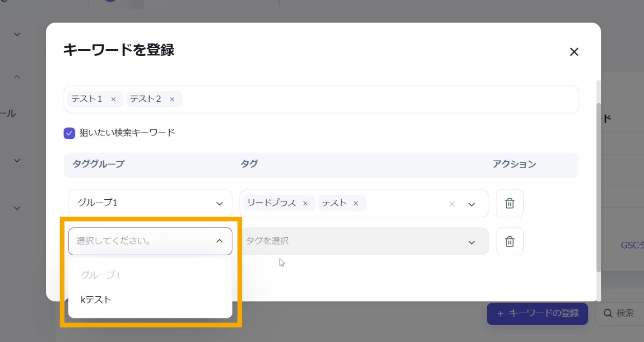Collapse the expanded left sidebar section

coord(17,77)
